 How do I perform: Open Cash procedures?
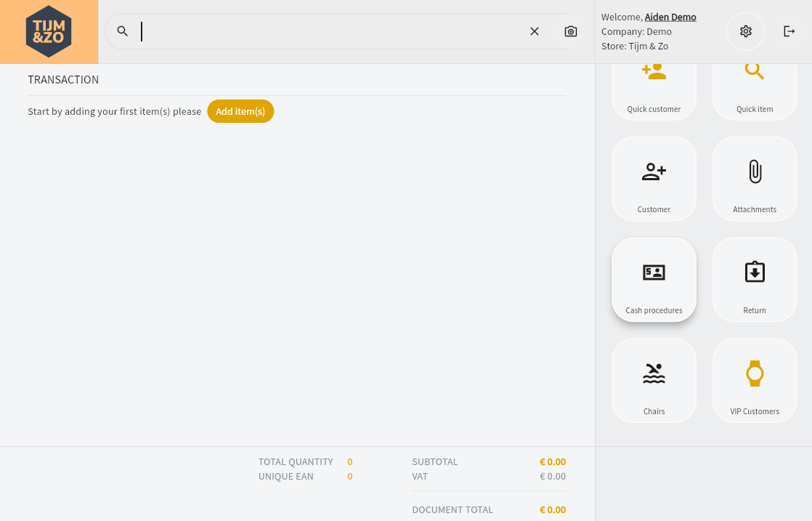(654, 280)
